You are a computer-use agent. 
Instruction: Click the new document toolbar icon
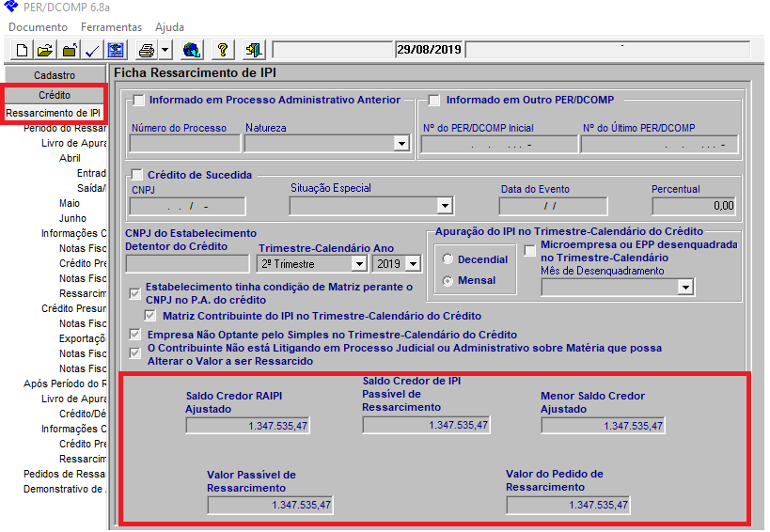click(x=21, y=50)
